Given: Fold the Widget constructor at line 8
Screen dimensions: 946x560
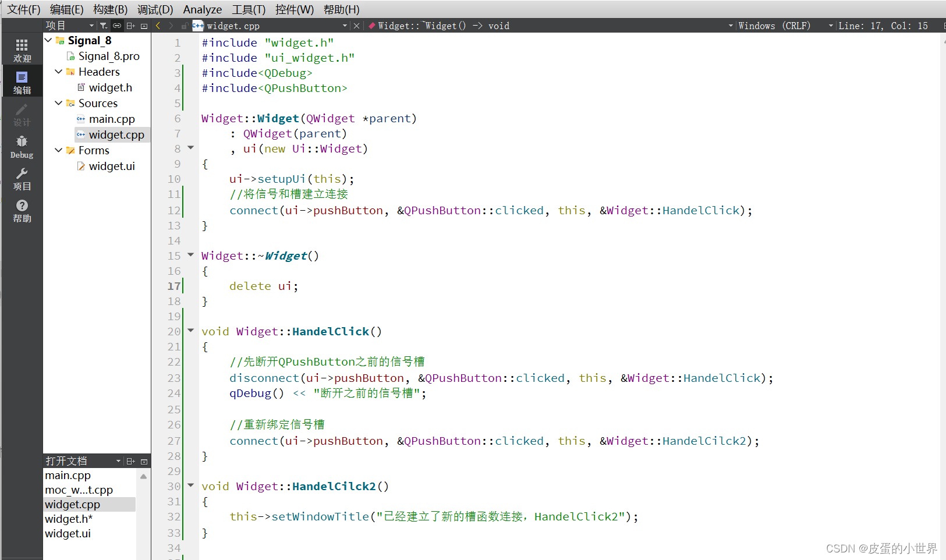Looking at the screenshot, I should click(190, 148).
